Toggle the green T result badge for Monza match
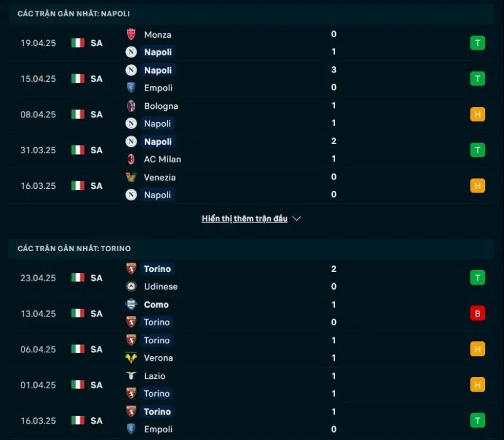Viewport: 504px width, 440px height. coord(478,43)
